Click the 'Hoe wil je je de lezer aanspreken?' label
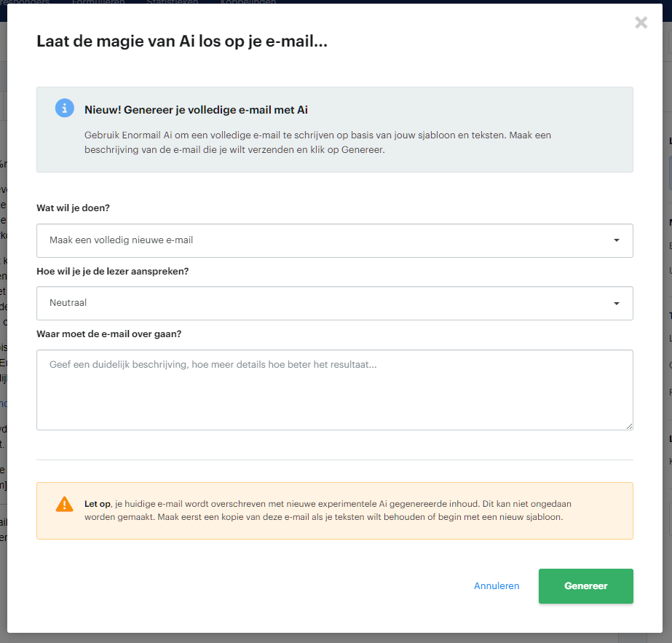This screenshot has width=672, height=643. click(x=113, y=272)
